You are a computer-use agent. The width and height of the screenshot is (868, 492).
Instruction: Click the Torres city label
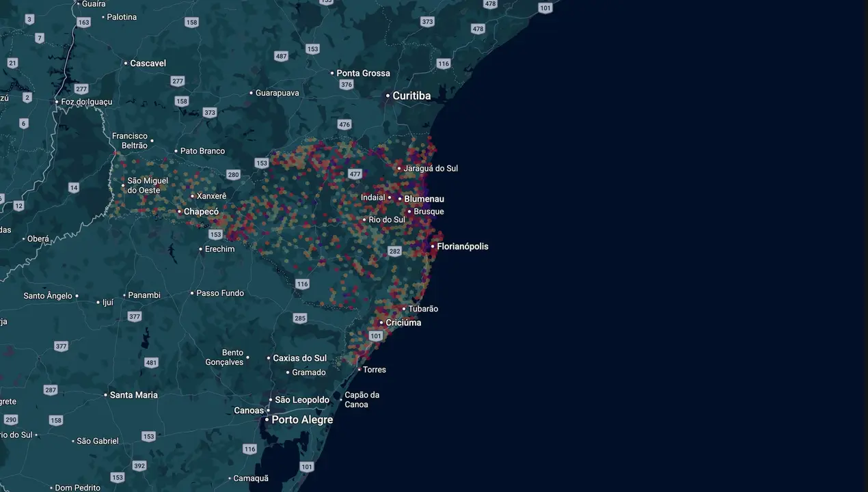click(x=375, y=370)
